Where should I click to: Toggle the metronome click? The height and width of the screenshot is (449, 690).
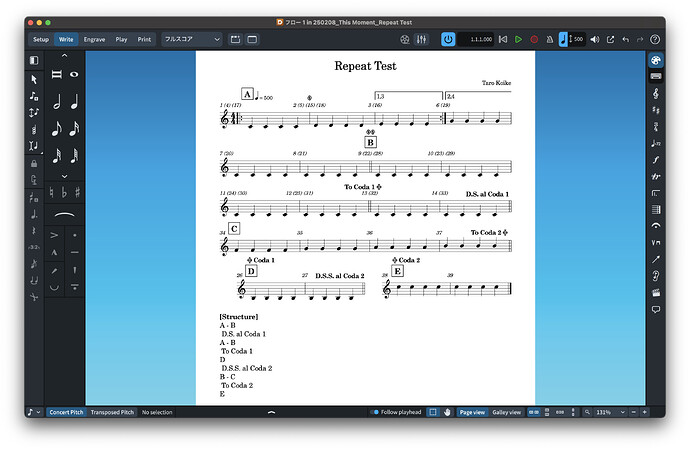pos(550,40)
